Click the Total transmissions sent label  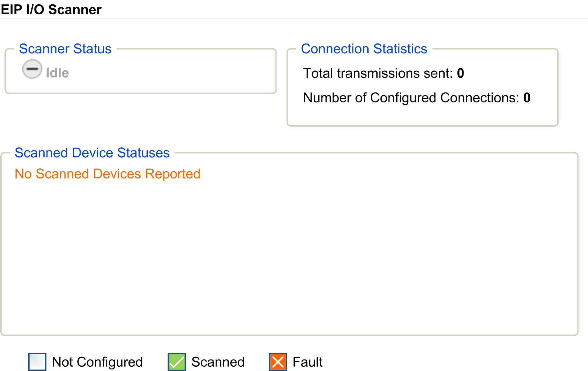coord(378,74)
